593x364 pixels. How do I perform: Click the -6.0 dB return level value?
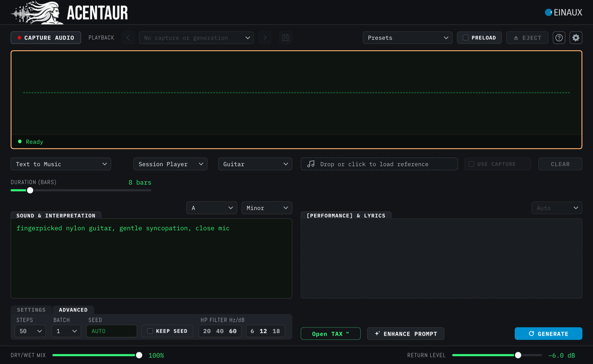[562, 355]
